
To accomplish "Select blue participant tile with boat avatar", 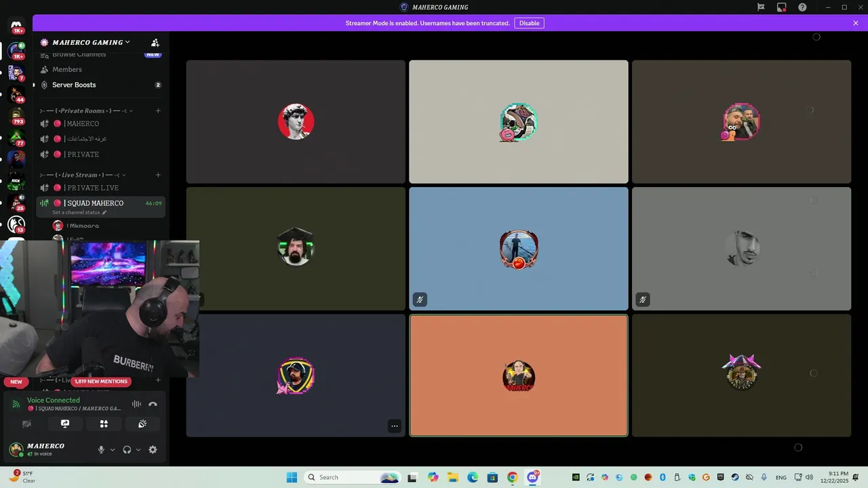I will click(x=519, y=249).
